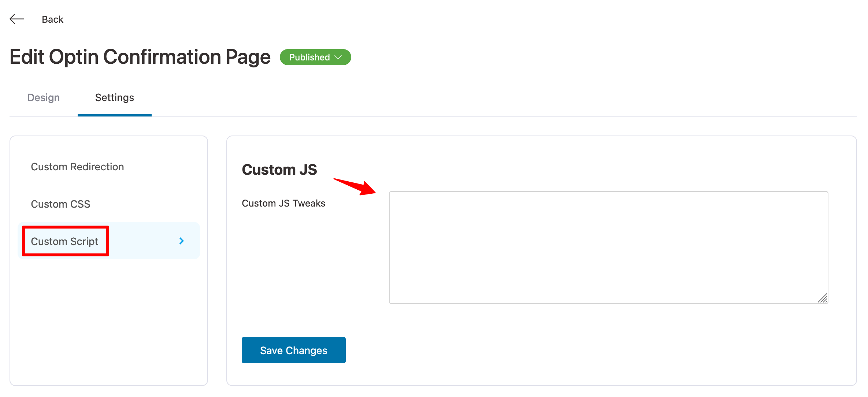Focus the Custom JS Tweaks textarea
Image resolution: width=868 pixels, height=397 pixels.
pos(608,247)
